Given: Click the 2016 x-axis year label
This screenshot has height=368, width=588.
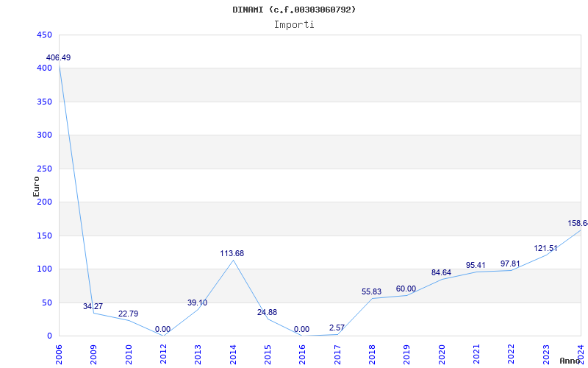Looking at the screenshot, I should (x=302, y=355).
